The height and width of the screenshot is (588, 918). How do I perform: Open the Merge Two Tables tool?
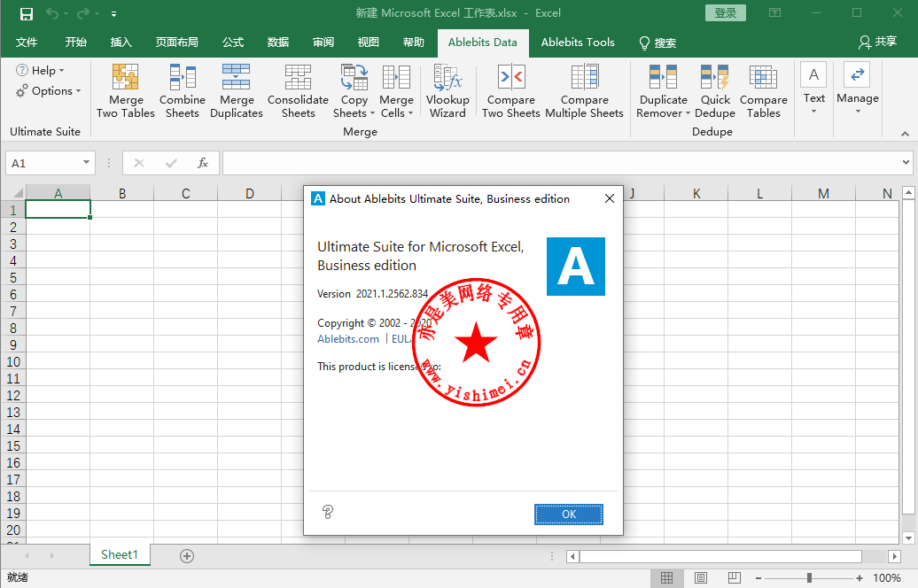125,91
